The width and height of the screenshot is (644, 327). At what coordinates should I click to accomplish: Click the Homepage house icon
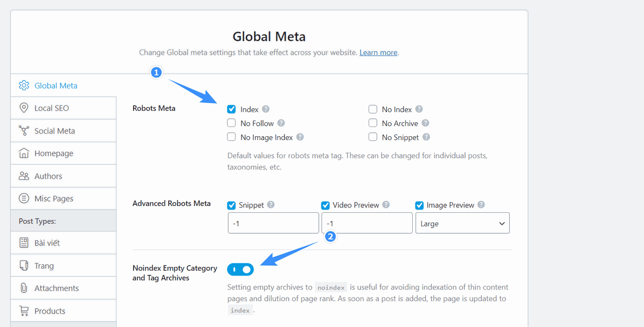[x=24, y=153]
